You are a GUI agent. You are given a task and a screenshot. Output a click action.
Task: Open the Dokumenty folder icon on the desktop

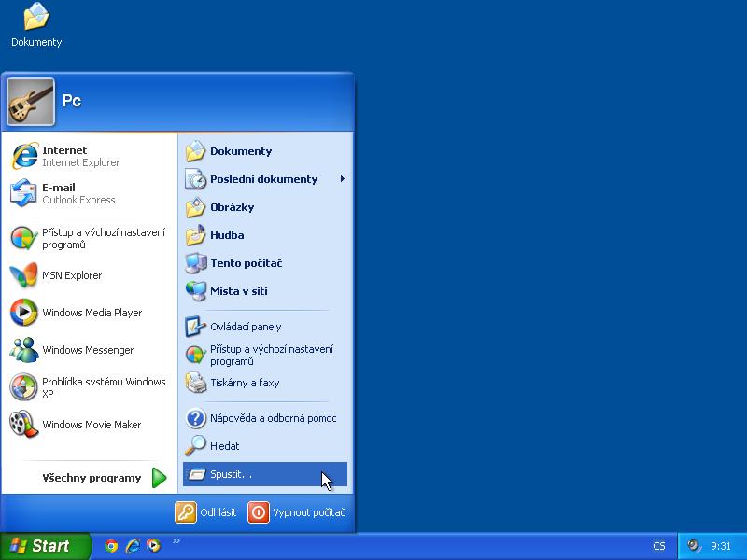36,24
